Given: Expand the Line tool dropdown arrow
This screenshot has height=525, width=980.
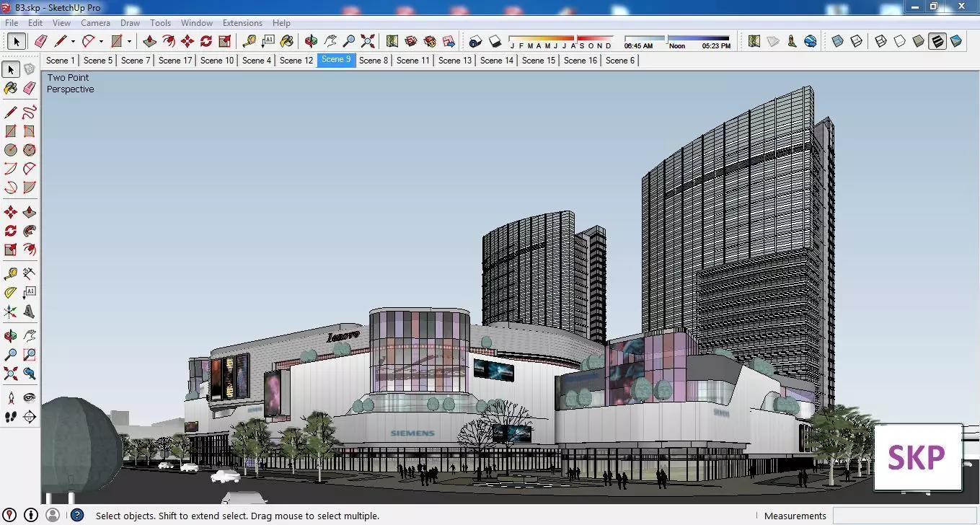Looking at the screenshot, I should (73, 42).
